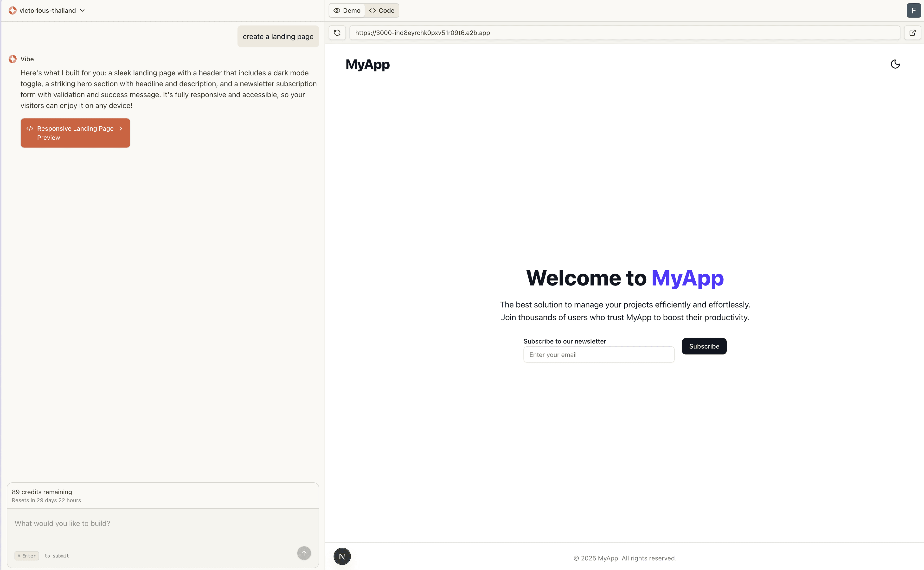Click the send arrow submit button
Screen dimensions: 924x570
pos(304,553)
